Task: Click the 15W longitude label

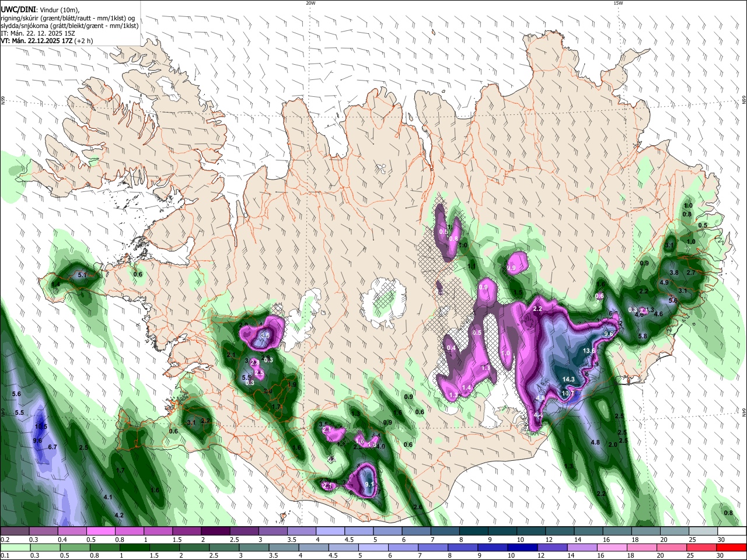Action: click(x=618, y=3)
